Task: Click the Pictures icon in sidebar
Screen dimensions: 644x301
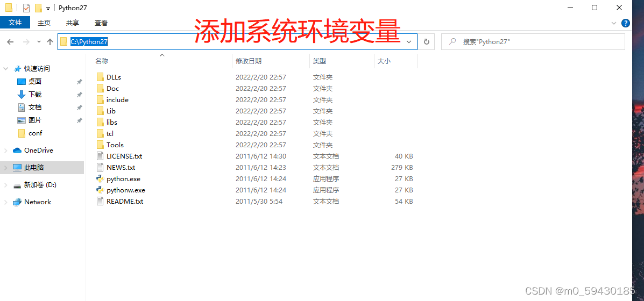Action: tap(22, 120)
